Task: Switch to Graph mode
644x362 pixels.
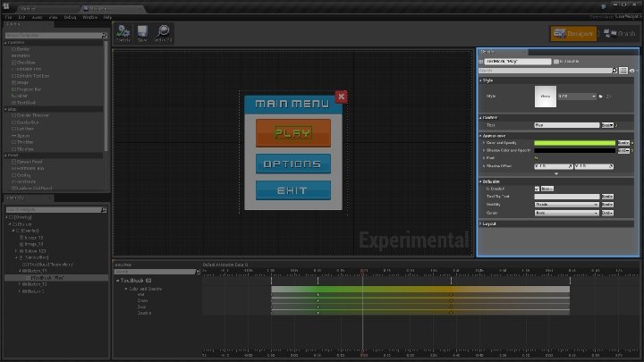Action: pyautogui.click(x=621, y=33)
